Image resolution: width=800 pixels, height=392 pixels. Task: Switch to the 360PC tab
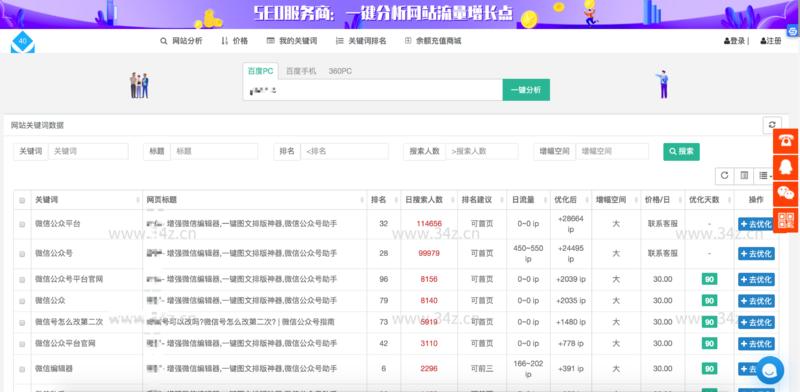(340, 71)
